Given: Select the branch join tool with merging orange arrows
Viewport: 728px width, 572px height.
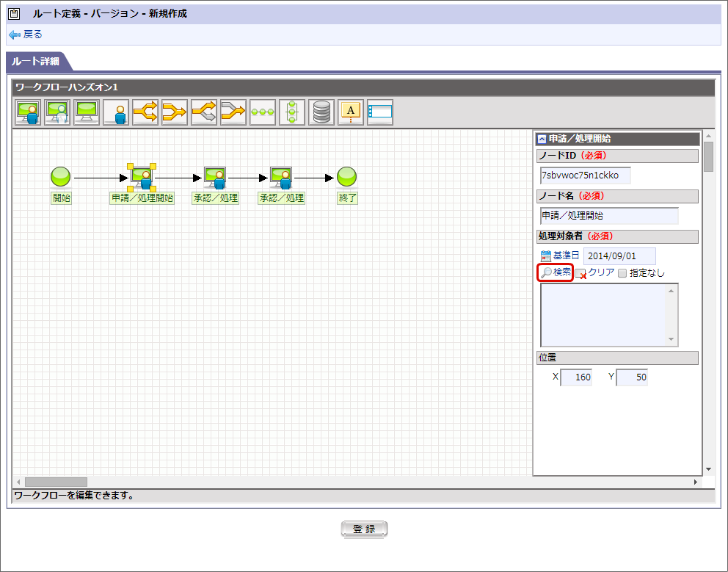Looking at the screenshot, I should 175,112.
